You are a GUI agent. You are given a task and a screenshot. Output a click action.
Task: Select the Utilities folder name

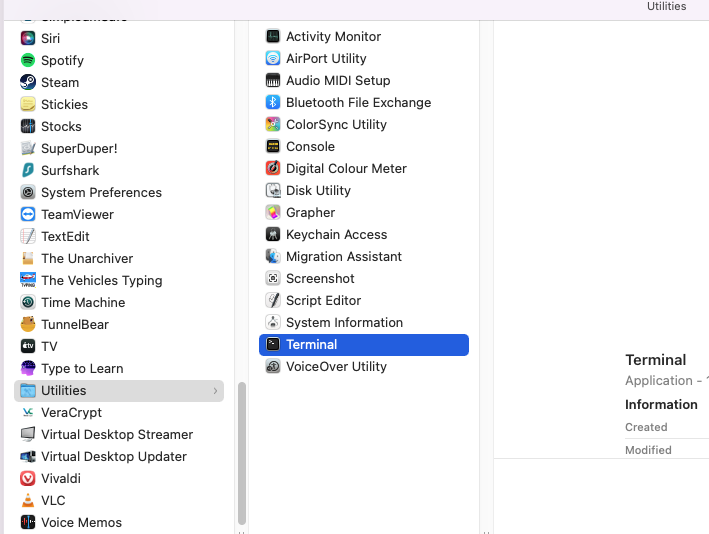click(x=63, y=390)
